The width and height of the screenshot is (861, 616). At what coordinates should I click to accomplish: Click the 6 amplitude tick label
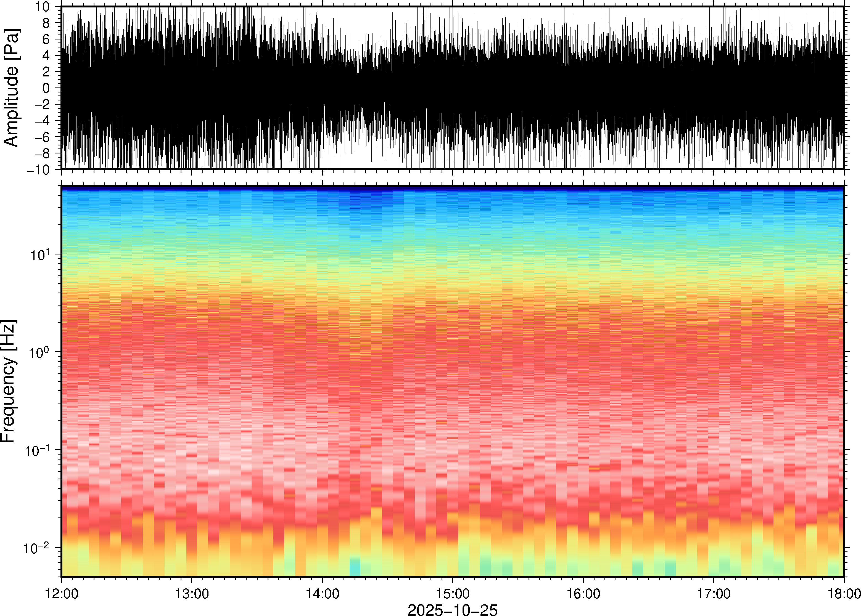click(46, 39)
